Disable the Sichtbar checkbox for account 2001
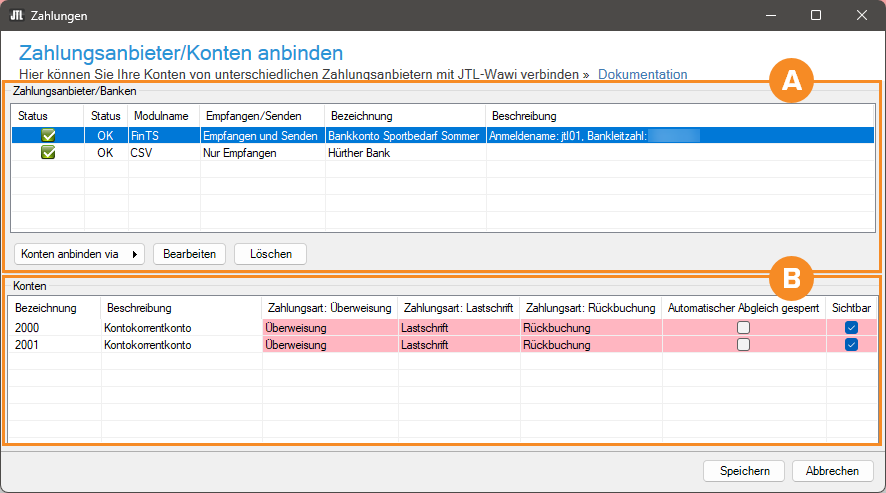The height and width of the screenshot is (493, 886). coord(851,345)
